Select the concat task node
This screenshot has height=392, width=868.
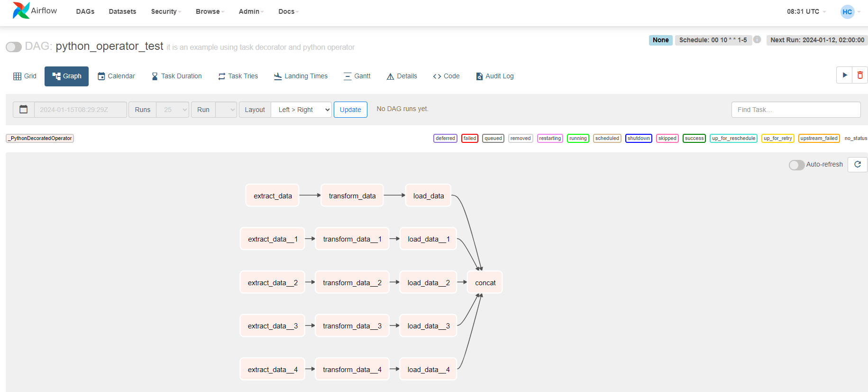[485, 282]
